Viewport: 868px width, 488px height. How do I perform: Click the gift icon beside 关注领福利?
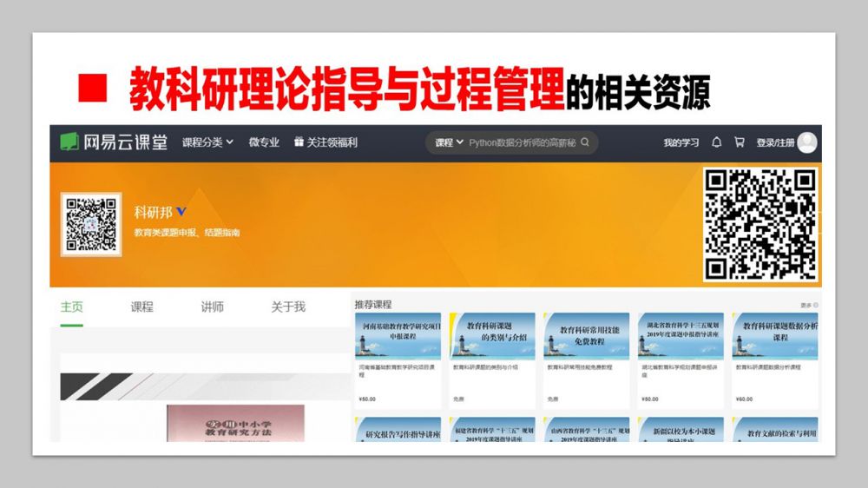click(299, 142)
